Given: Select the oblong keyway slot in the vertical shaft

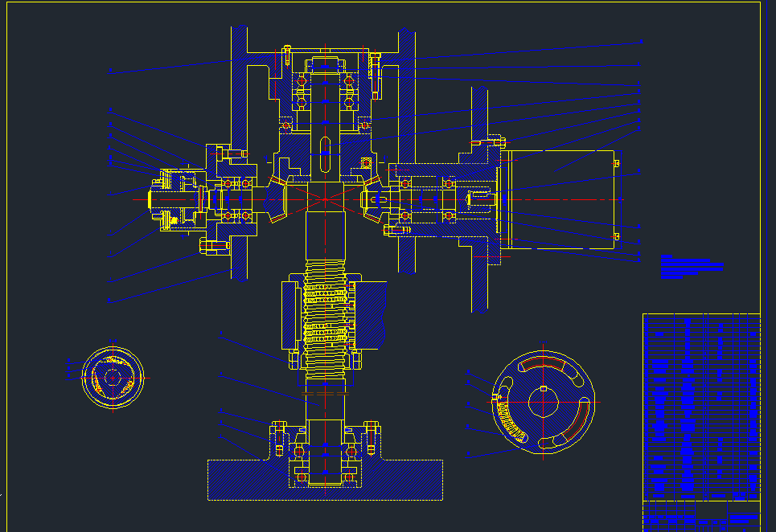Looking at the screenshot, I should (x=325, y=155).
